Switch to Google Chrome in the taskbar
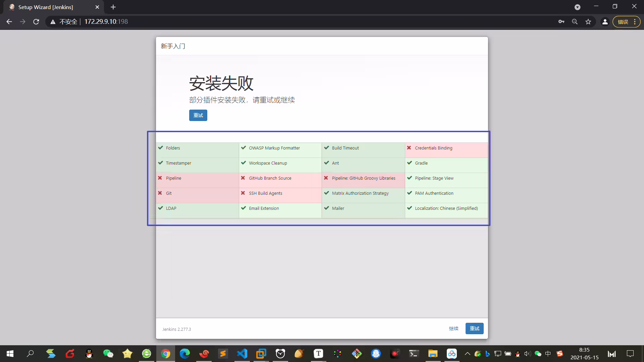Viewport: 644px width, 362px height. (166, 354)
